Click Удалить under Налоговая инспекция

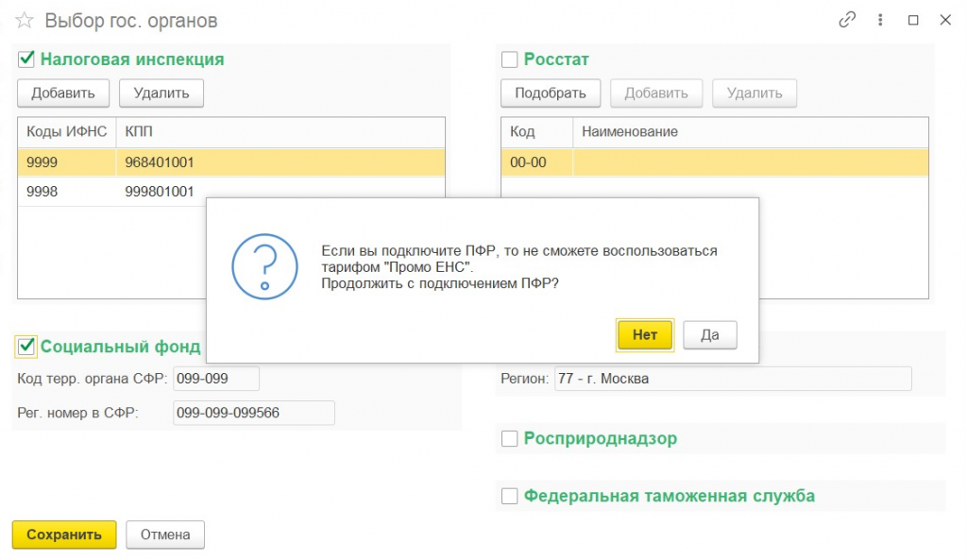pyautogui.click(x=161, y=93)
